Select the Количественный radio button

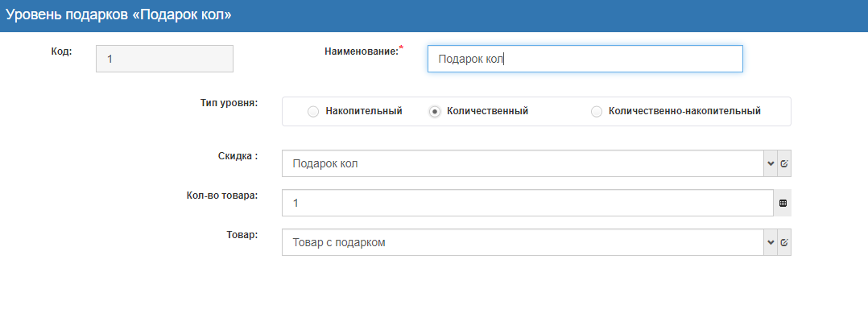pyautogui.click(x=435, y=112)
